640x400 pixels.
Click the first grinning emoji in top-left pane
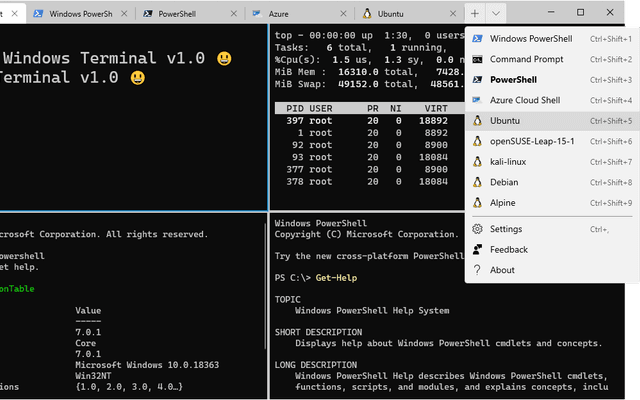pyautogui.click(x=224, y=58)
